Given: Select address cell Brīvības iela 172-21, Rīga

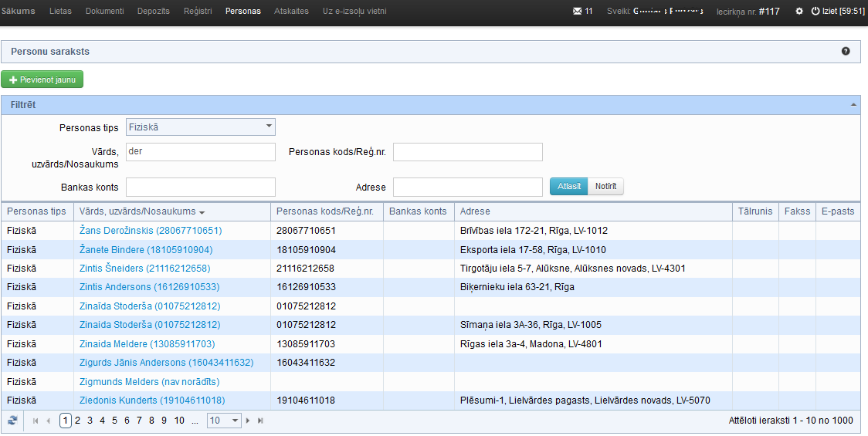Looking at the screenshot, I should 593,231.
